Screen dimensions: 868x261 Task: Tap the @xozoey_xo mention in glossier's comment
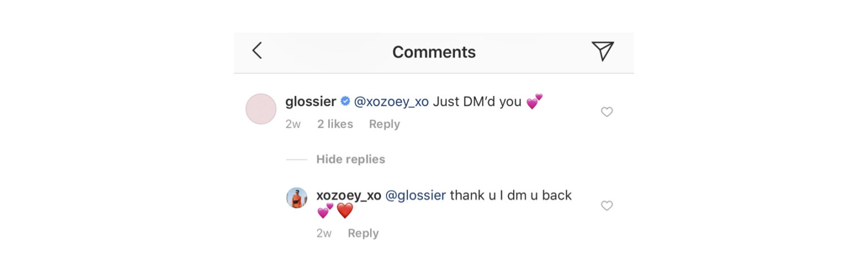[x=391, y=102]
